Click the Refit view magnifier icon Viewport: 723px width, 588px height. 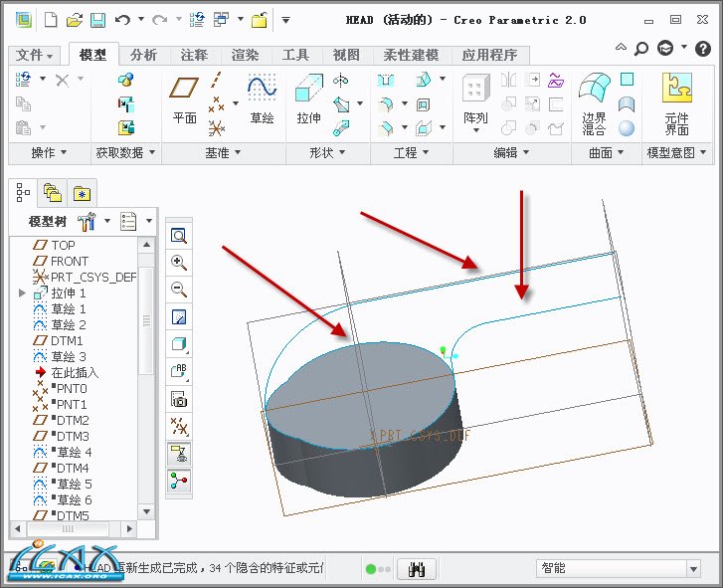pyautogui.click(x=180, y=236)
